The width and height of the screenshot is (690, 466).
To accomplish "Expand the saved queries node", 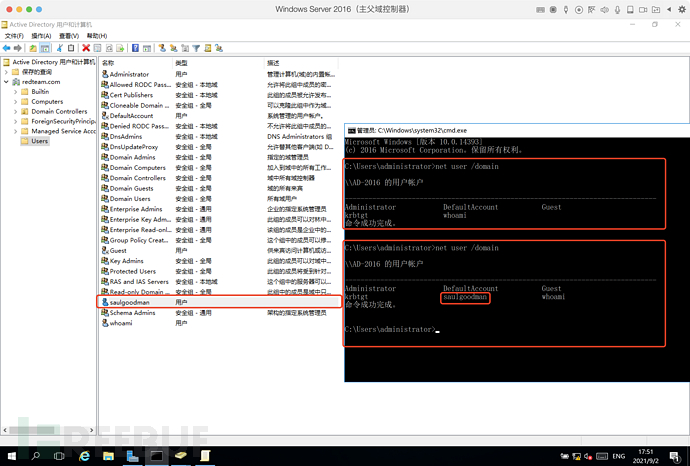I will pyautogui.click(x=6, y=72).
